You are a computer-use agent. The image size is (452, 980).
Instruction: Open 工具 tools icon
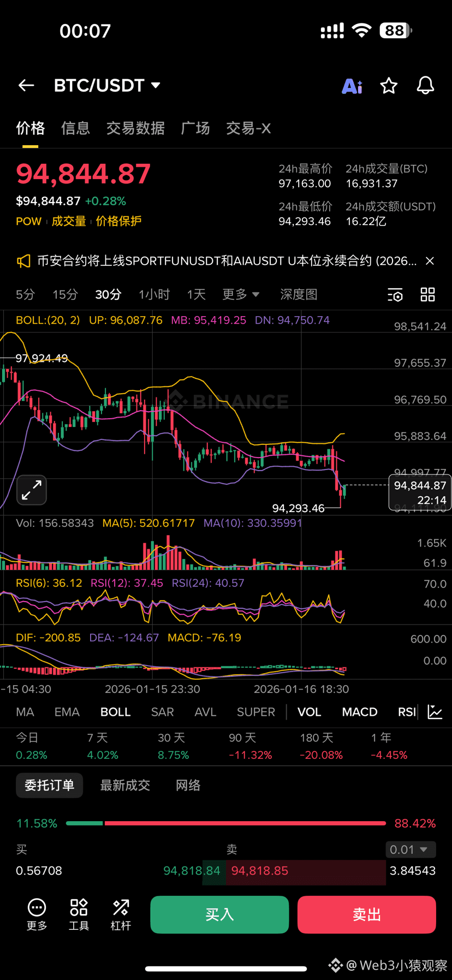pyautogui.click(x=79, y=914)
